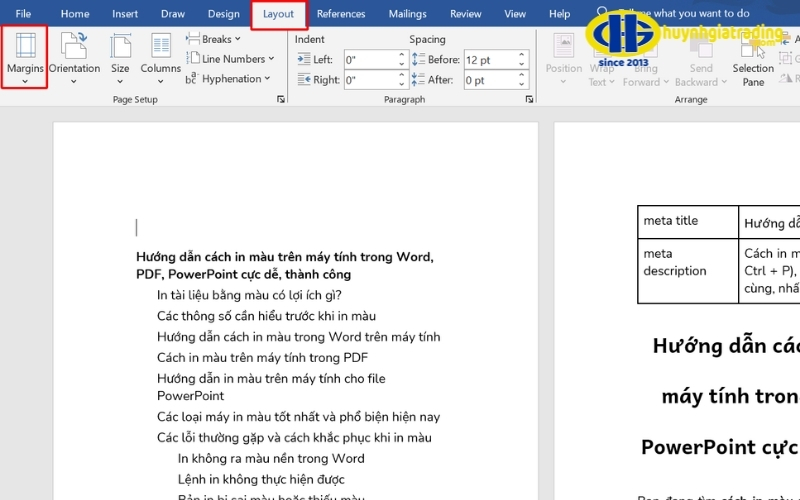Switch to the Design tab
This screenshot has width=800, height=500.
pos(223,14)
